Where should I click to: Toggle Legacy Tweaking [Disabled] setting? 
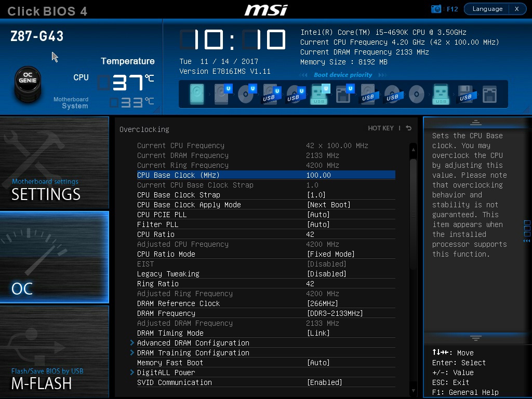[x=266, y=274]
